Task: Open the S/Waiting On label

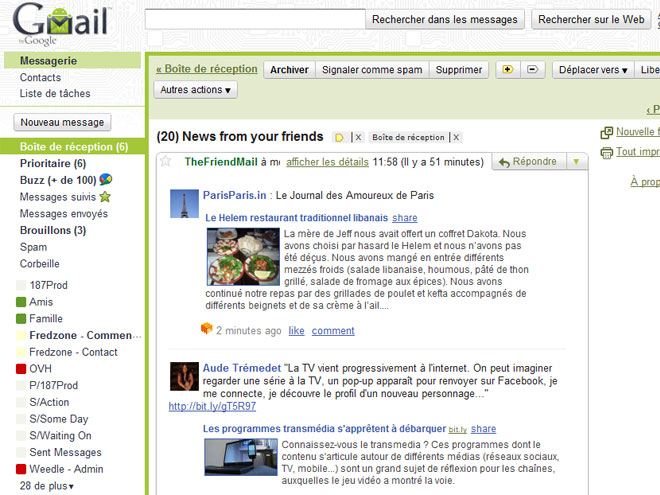Action: [60, 436]
